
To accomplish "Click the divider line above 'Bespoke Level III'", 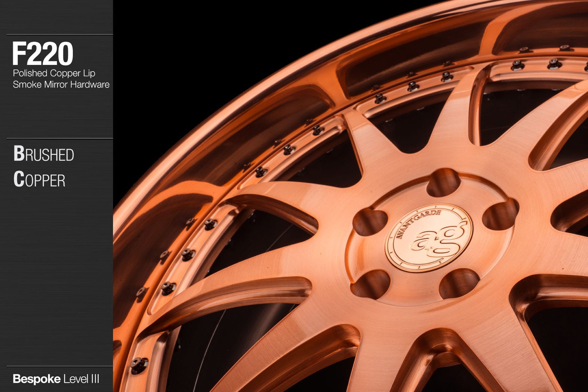I will click(59, 366).
